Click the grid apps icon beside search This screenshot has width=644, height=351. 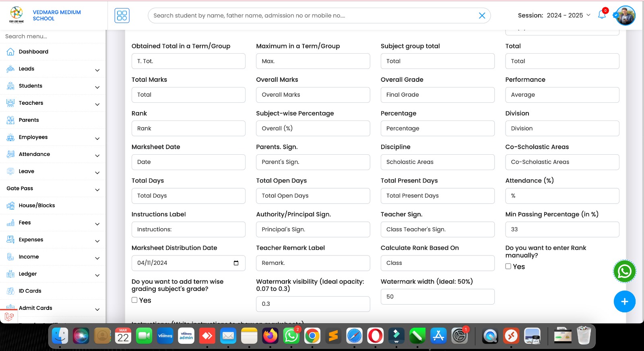point(122,16)
